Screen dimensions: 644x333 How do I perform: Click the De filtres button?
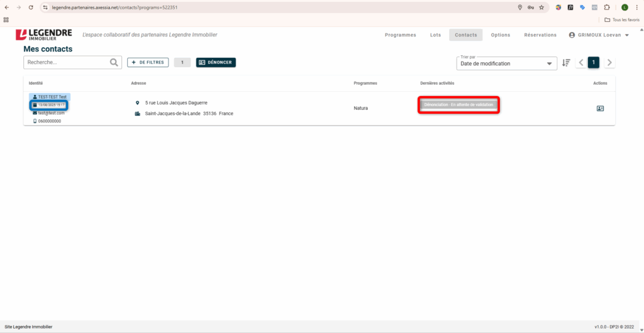point(148,62)
